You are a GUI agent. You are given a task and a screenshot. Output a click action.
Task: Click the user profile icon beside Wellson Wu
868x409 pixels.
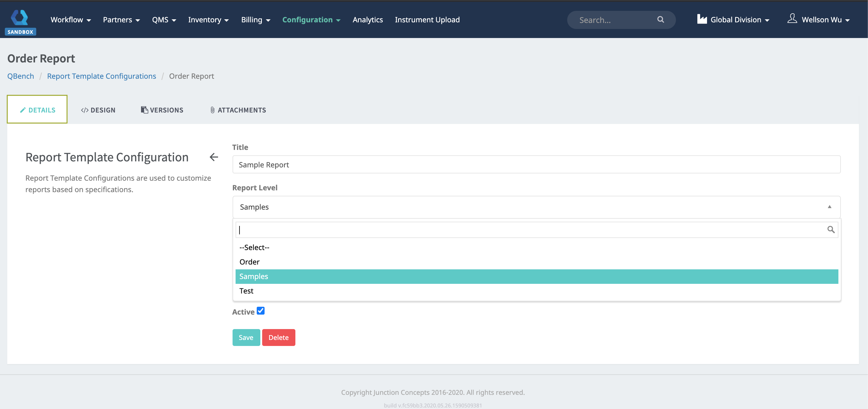click(792, 18)
